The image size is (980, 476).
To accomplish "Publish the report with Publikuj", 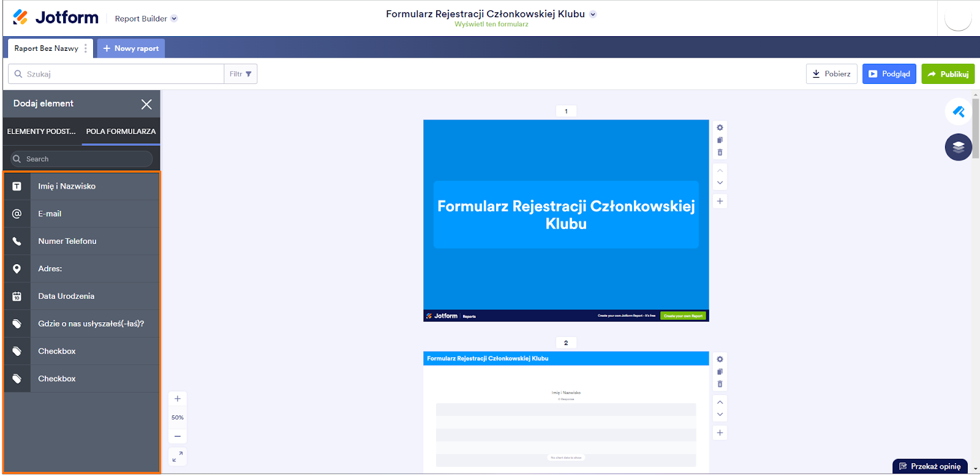I will 948,74.
